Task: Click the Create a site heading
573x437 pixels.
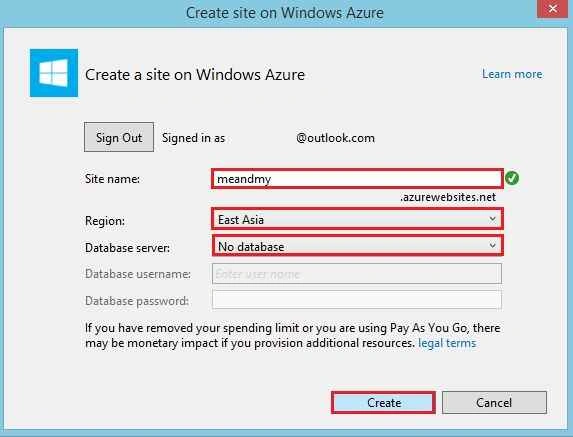Action: tap(195, 75)
